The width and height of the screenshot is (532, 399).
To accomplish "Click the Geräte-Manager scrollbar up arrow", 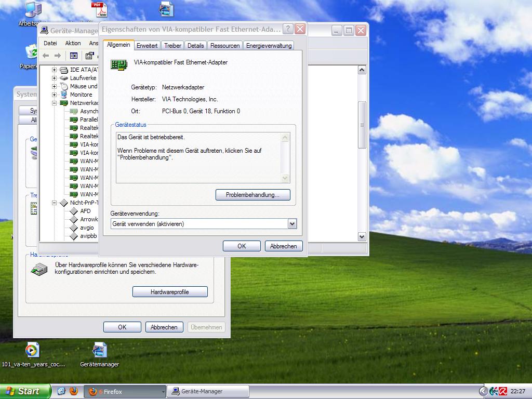I will [362, 70].
